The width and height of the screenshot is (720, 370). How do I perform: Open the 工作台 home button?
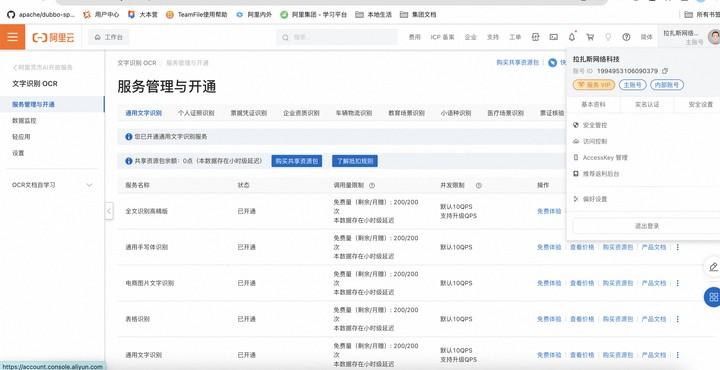click(109, 37)
